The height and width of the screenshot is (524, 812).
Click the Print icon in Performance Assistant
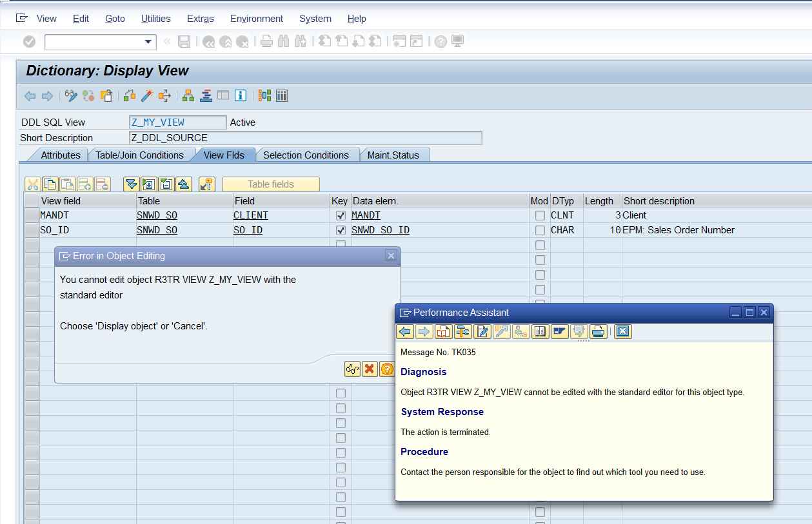point(599,331)
